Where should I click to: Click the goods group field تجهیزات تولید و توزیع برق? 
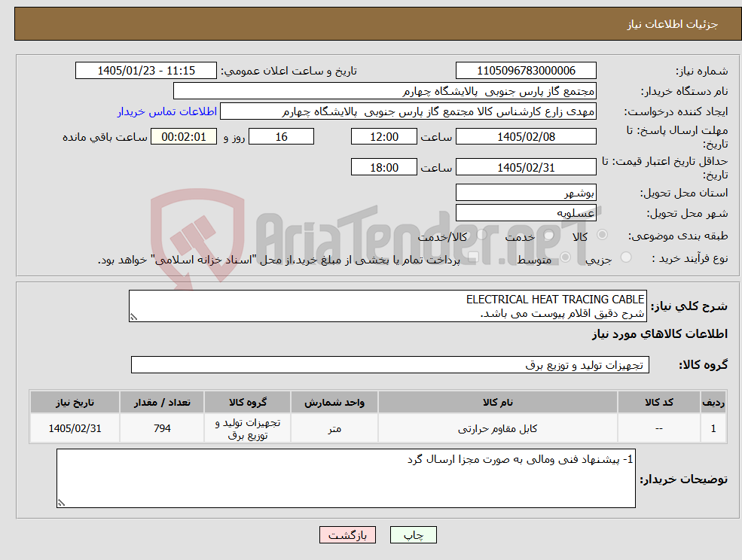point(390,364)
